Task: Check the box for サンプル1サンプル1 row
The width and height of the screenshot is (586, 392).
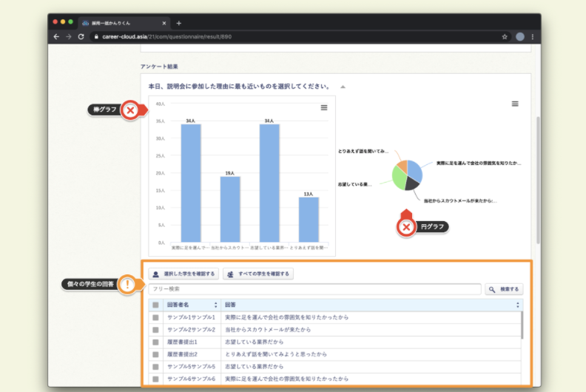Action: tap(155, 317)
